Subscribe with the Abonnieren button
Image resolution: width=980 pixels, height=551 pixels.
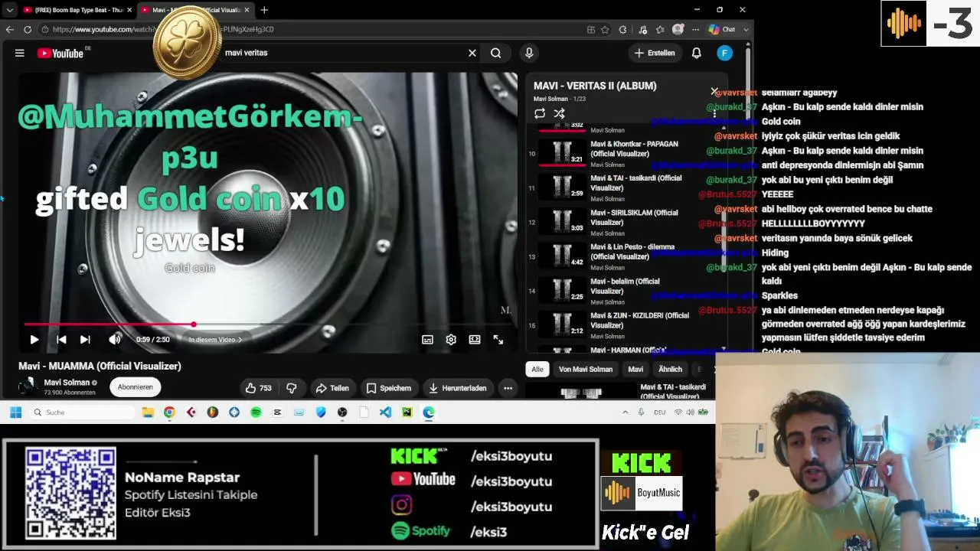(x=136, y=387)
